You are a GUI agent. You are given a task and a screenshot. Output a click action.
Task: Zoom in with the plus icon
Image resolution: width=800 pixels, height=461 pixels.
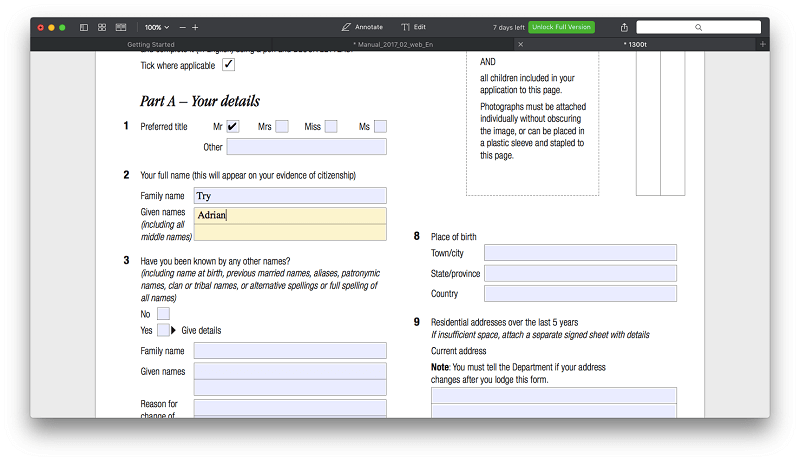click(x=195, y=27)
